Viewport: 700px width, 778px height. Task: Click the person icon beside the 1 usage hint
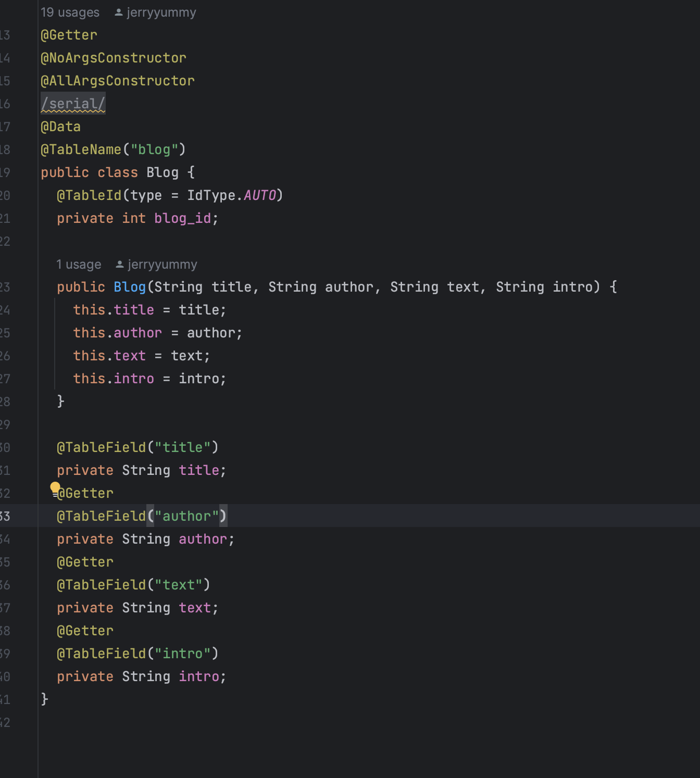(120, 265)
